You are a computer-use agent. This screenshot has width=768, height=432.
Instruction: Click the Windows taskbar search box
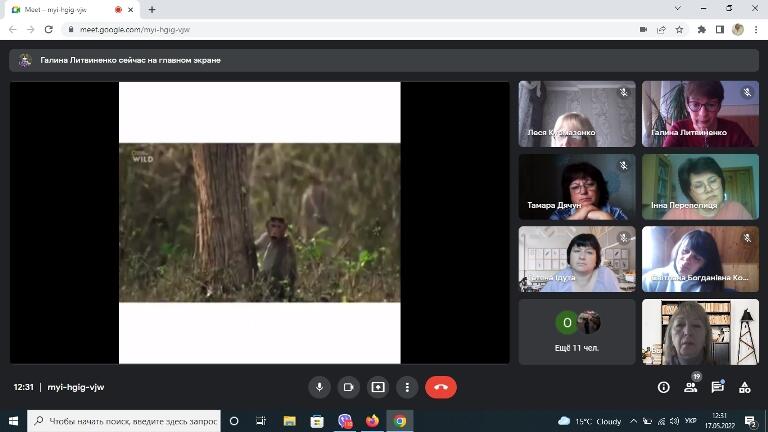click(124, 421)
